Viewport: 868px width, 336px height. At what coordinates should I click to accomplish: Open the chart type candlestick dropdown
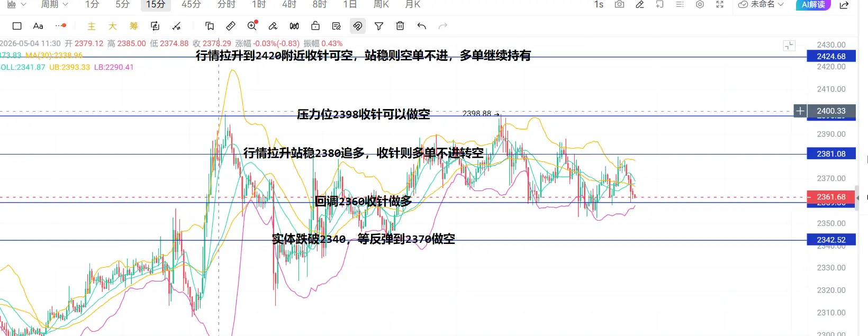[16, 4]
